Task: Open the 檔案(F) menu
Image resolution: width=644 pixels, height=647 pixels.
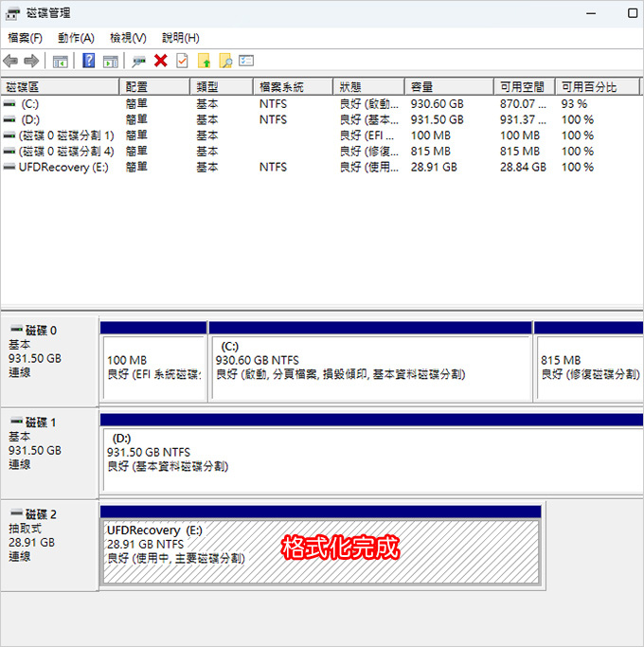Action: point(26,38)
